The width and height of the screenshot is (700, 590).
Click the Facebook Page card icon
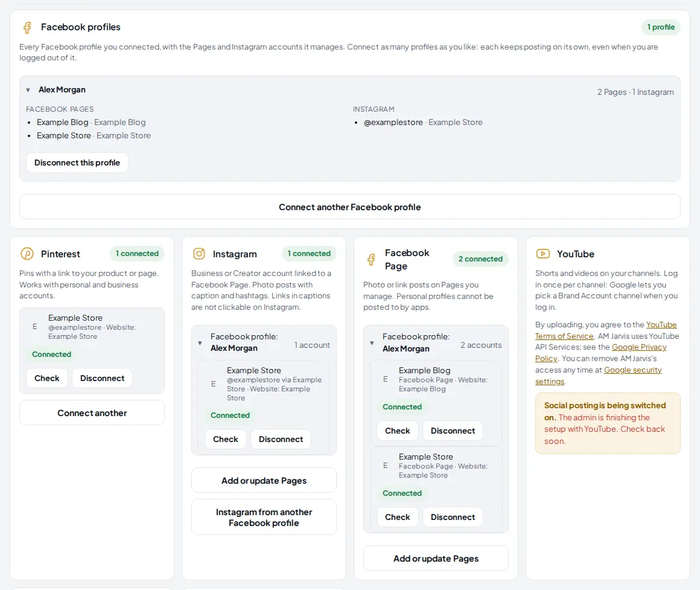pyautogui.click(x=371, y=259)
